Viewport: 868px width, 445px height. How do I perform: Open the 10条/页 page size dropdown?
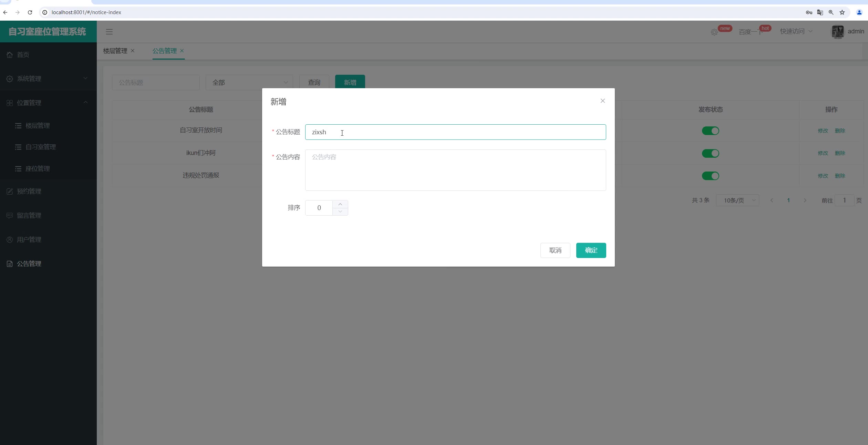coord(737,200)
